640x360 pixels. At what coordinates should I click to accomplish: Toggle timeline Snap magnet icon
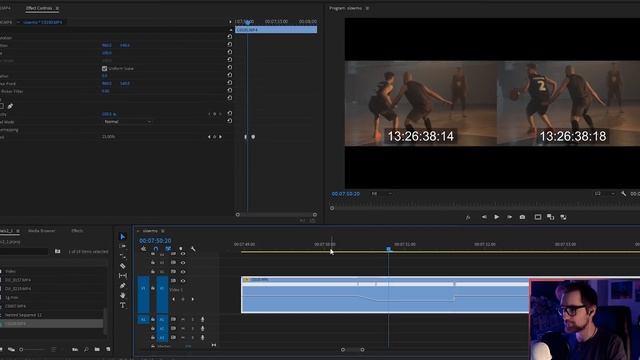tap(156, 249)
